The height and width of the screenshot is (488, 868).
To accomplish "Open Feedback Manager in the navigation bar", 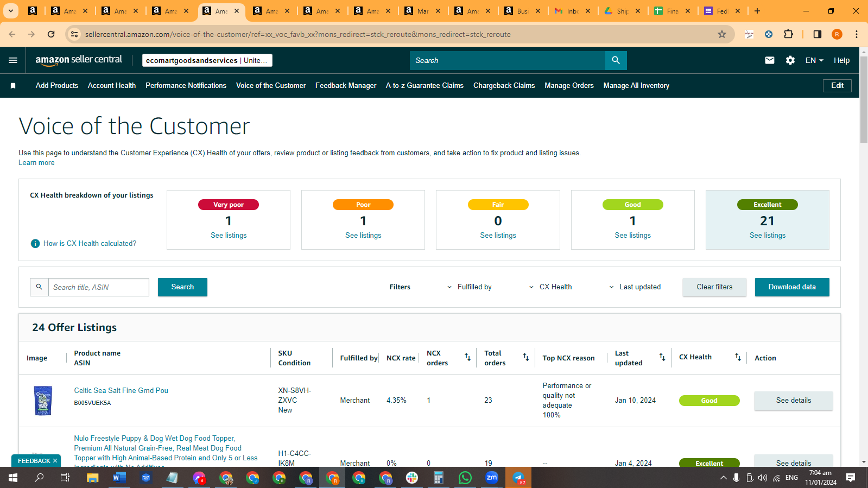I will click(346, 86).
